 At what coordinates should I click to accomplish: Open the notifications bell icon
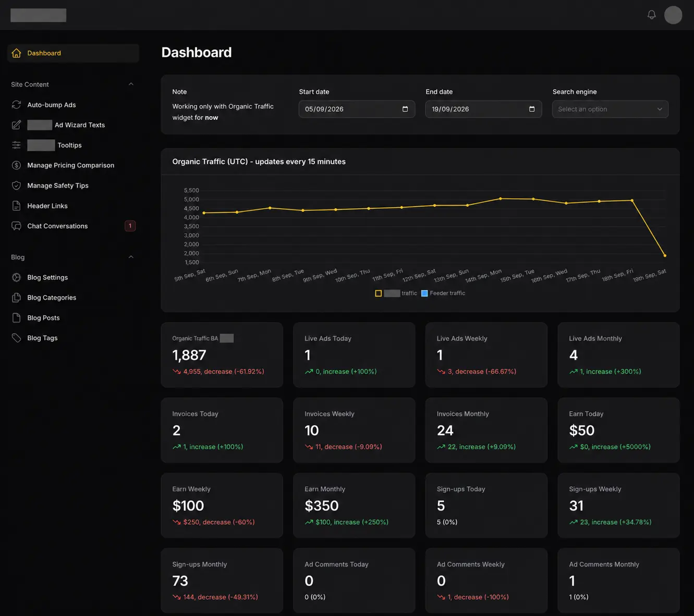click(x=651, y=15)
